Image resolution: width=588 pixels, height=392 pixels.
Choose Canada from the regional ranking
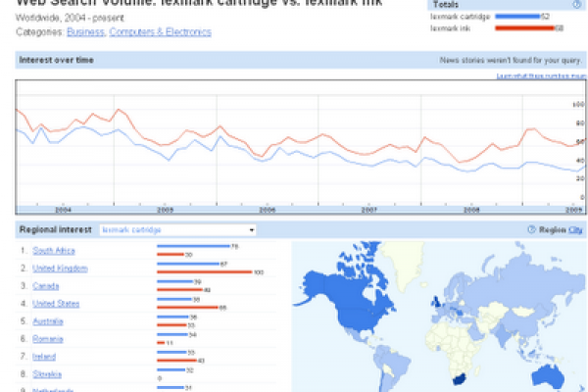[x=46, y=285]
